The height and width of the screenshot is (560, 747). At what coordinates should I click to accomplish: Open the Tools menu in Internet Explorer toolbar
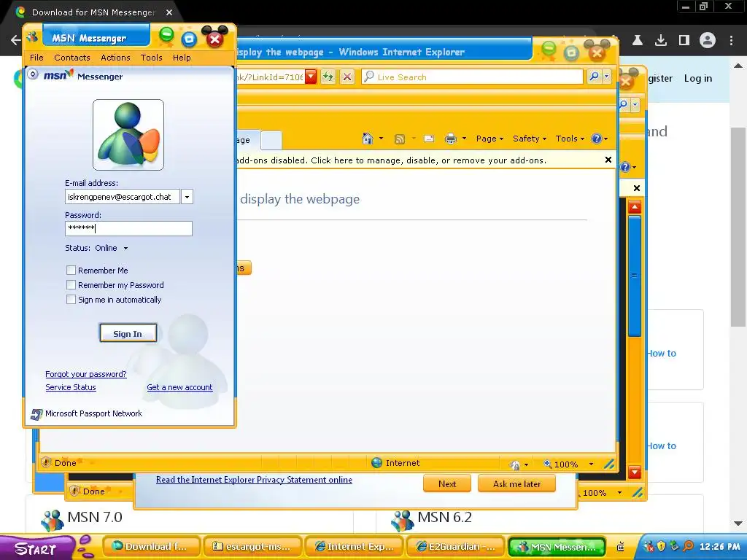click(569, 139)
